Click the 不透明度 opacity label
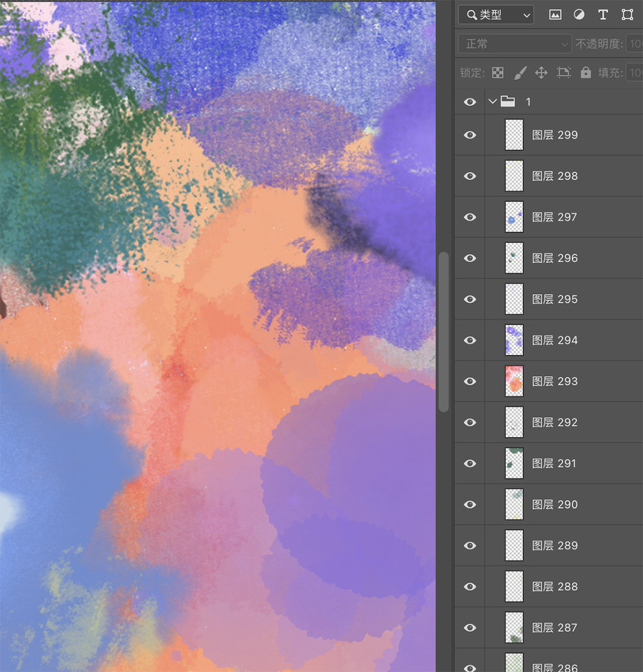 coord(599,44)
